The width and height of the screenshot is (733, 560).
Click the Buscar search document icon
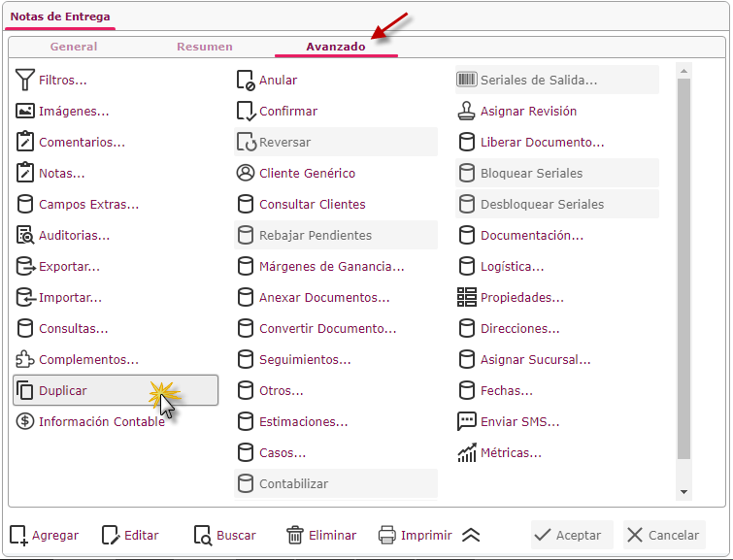203,535
